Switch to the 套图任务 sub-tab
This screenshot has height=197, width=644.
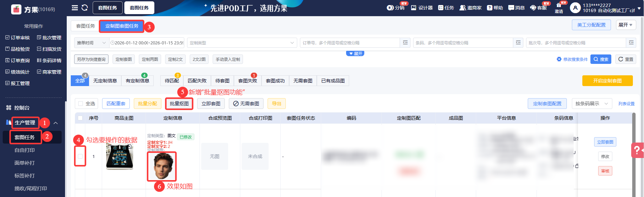pyautogui.click(x=85, y=26)
